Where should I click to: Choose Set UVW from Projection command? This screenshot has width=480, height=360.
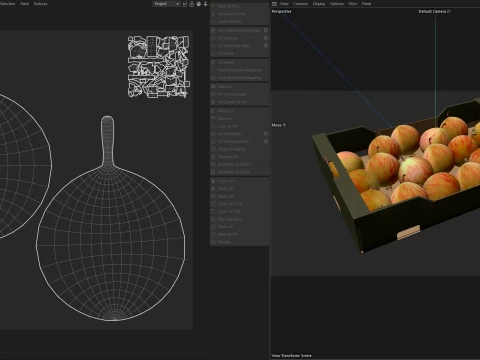tap(239, 30)
